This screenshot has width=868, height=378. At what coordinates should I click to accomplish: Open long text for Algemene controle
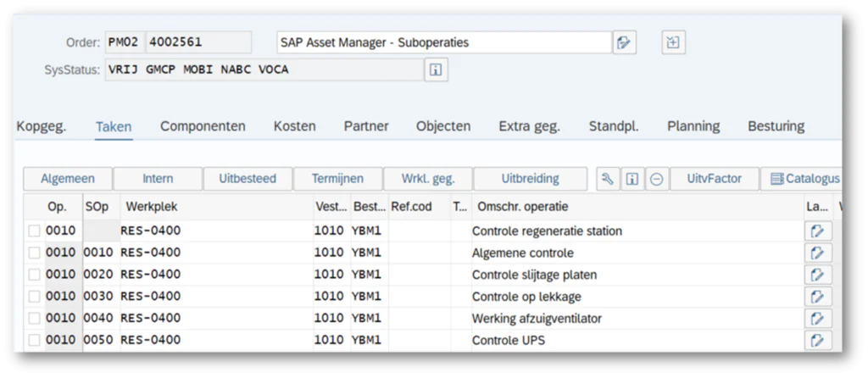tap(818, 253)
